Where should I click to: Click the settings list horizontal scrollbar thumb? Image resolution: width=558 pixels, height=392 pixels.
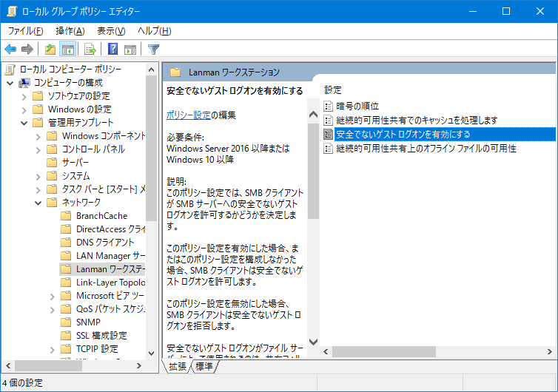coord(383,351)
